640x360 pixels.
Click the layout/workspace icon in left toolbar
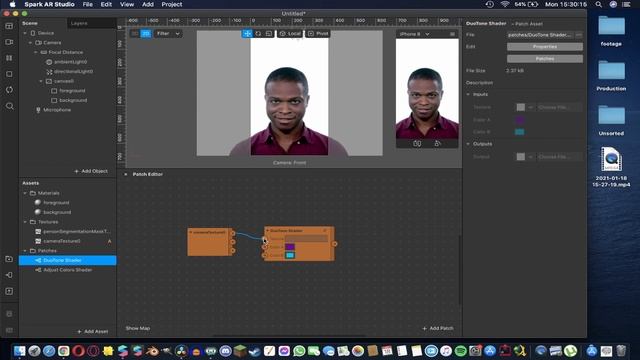[9, 26]
